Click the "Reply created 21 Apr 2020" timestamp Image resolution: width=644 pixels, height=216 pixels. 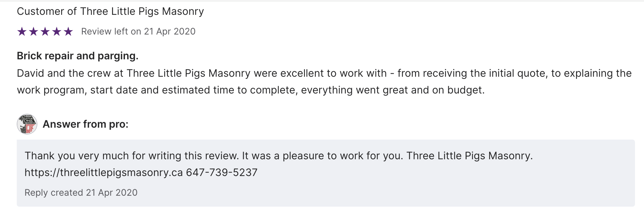coord(81,193)
